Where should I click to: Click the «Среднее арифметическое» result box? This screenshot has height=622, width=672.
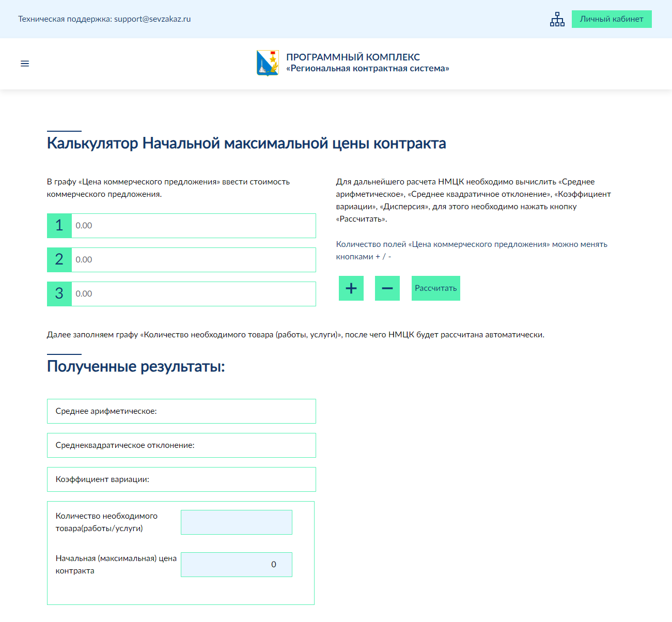tap(181, 411)
